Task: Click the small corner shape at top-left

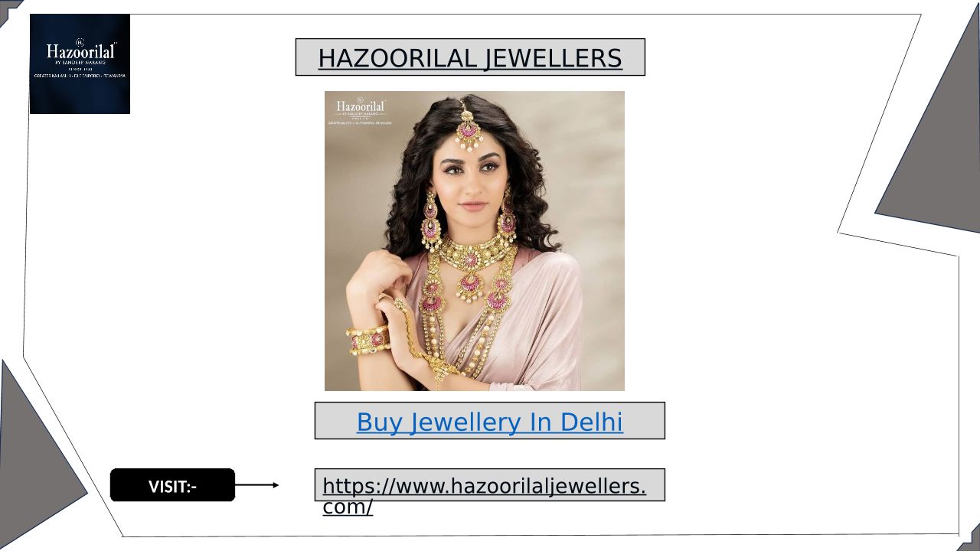Action: point(9,9)
